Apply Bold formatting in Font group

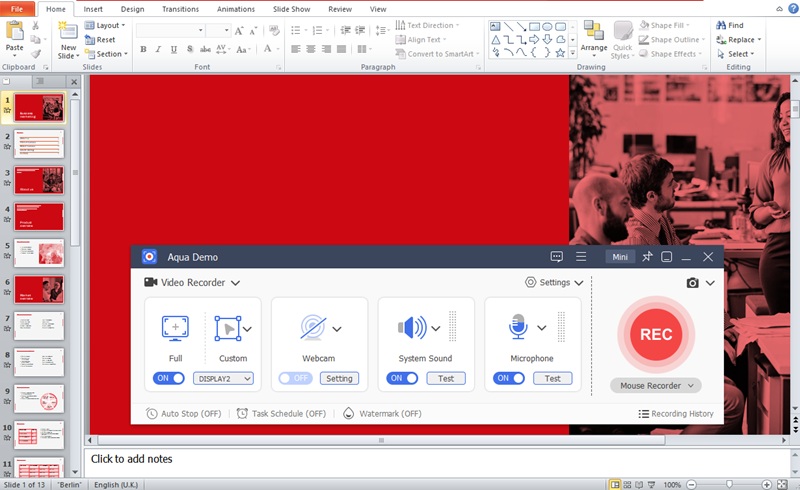[143, 49]
